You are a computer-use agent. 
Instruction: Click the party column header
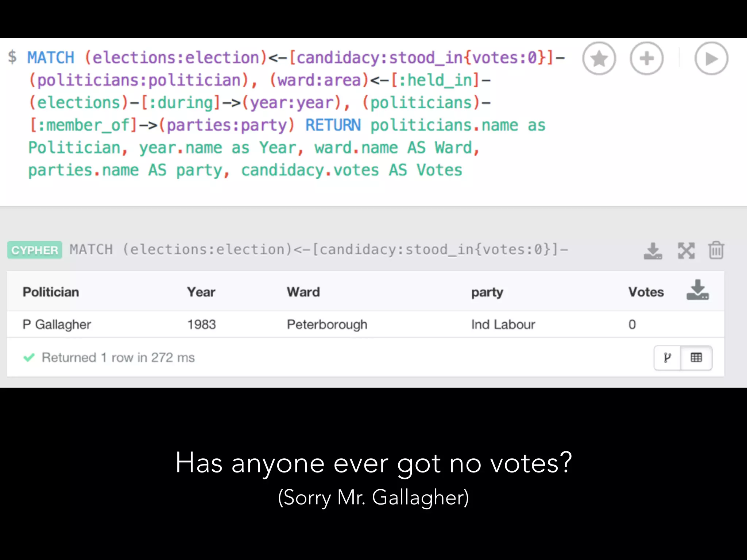(x=487, y=292)
